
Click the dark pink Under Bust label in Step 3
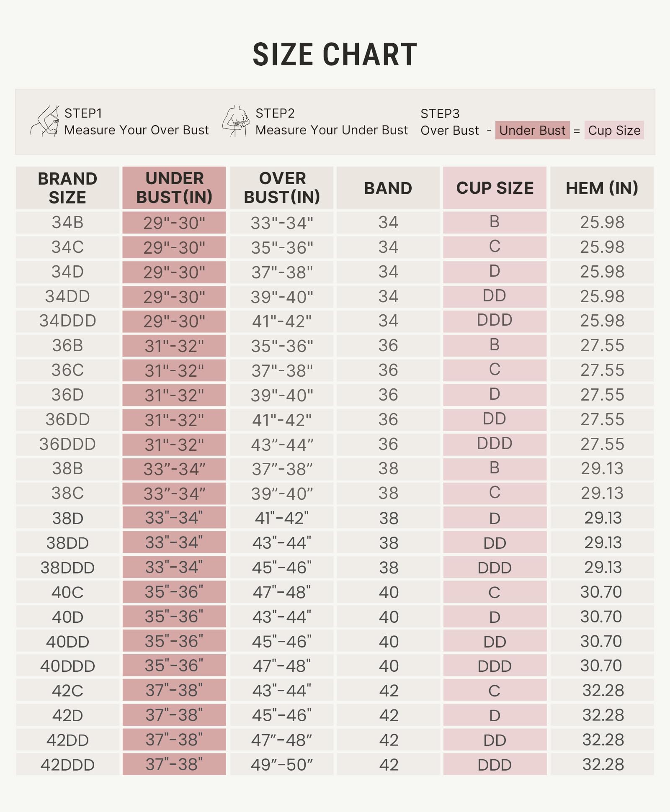pyautogui.click(x=532, y=130)
